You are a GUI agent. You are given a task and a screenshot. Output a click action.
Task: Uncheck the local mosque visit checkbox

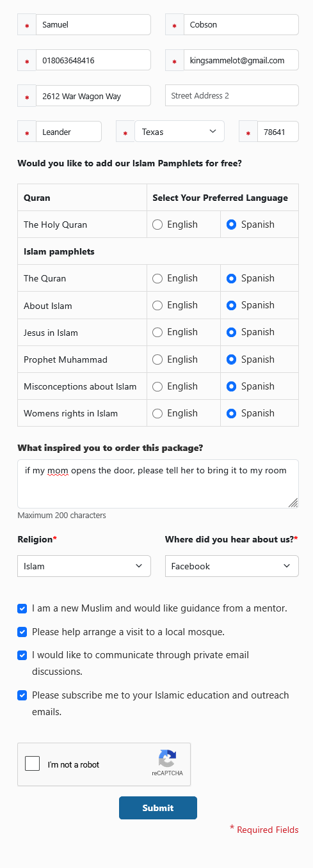[22, 632]
